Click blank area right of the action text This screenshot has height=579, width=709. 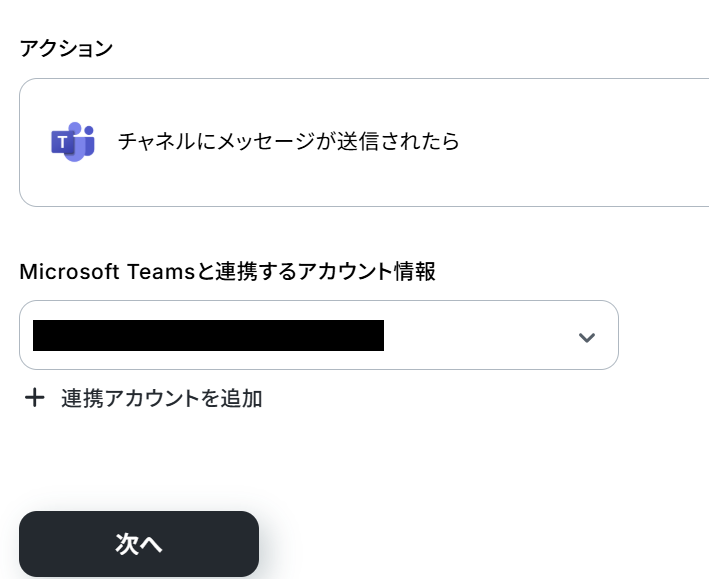583,142
